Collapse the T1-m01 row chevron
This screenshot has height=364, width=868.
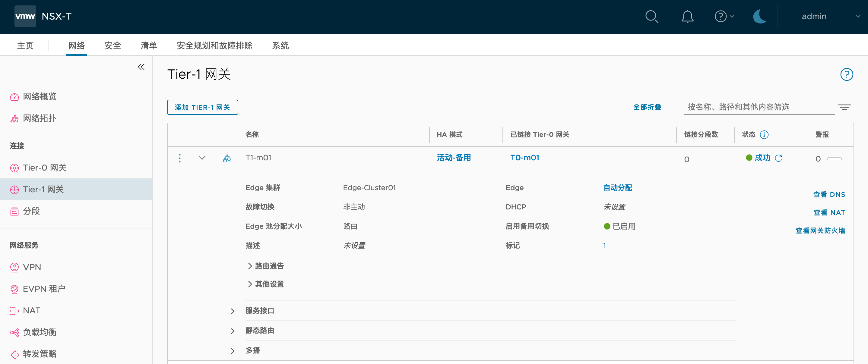point(202,158)
